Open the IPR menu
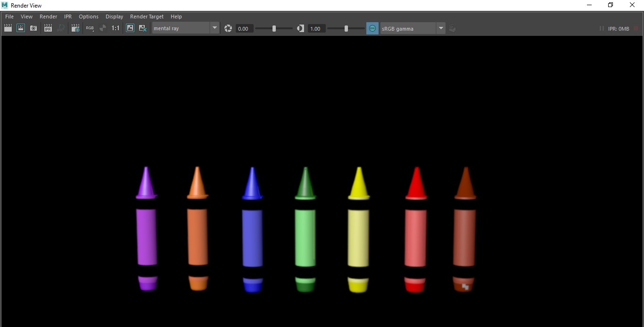 [x=67, y=16]
